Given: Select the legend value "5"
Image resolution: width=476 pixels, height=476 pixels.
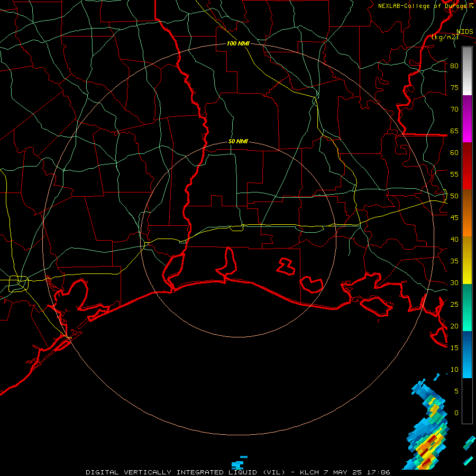Looking at the screenshot, I should [x=456, y=391].
